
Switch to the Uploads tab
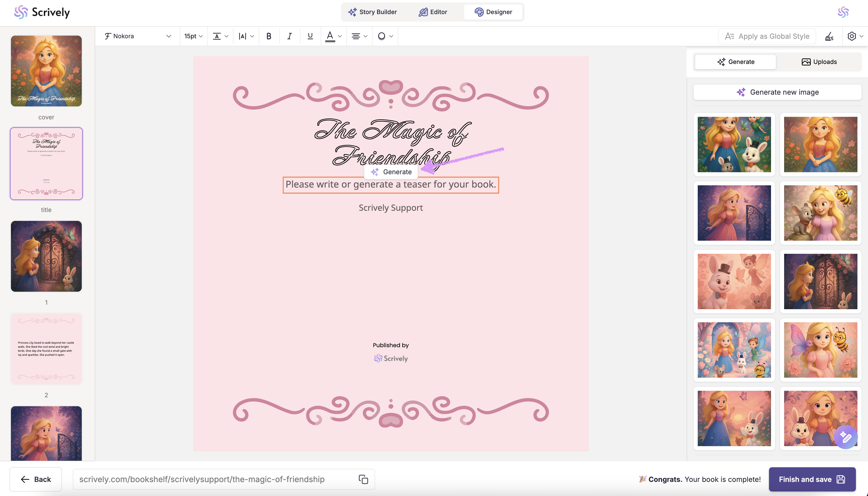[819, 62]
